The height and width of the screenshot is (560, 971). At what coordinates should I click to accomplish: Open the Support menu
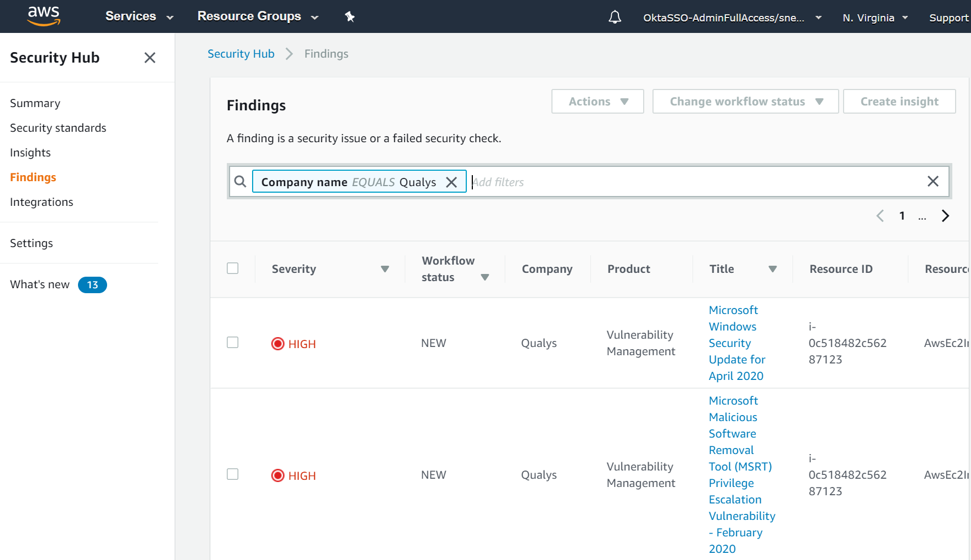[x=948, y=18]
